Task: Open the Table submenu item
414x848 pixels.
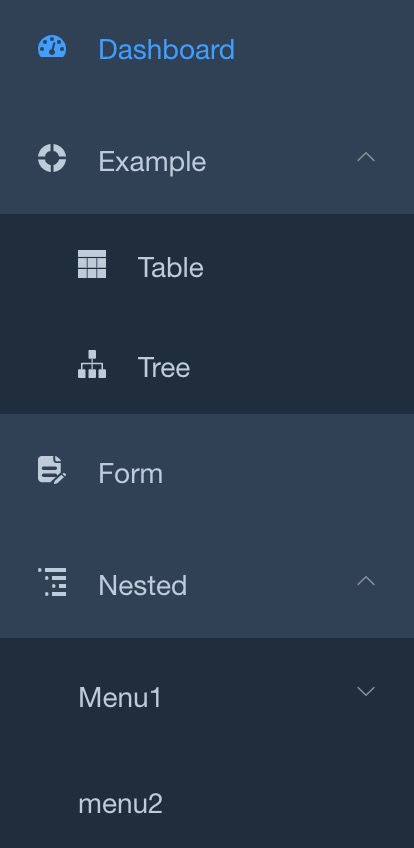Action: point(207,268)
